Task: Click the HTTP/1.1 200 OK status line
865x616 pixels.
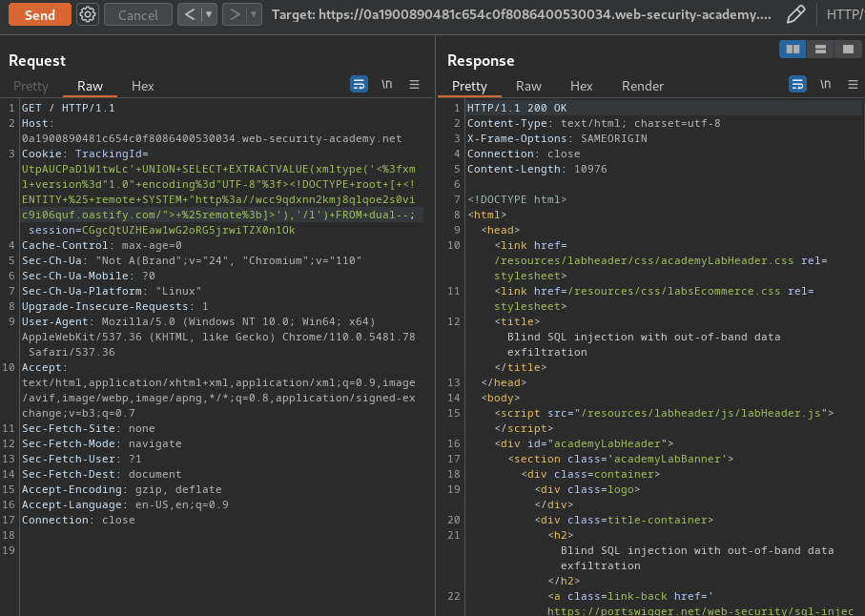Action: point(517,108)
